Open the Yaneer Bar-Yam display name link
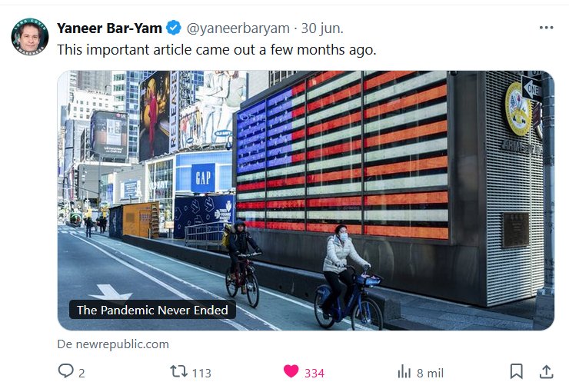 109,28
